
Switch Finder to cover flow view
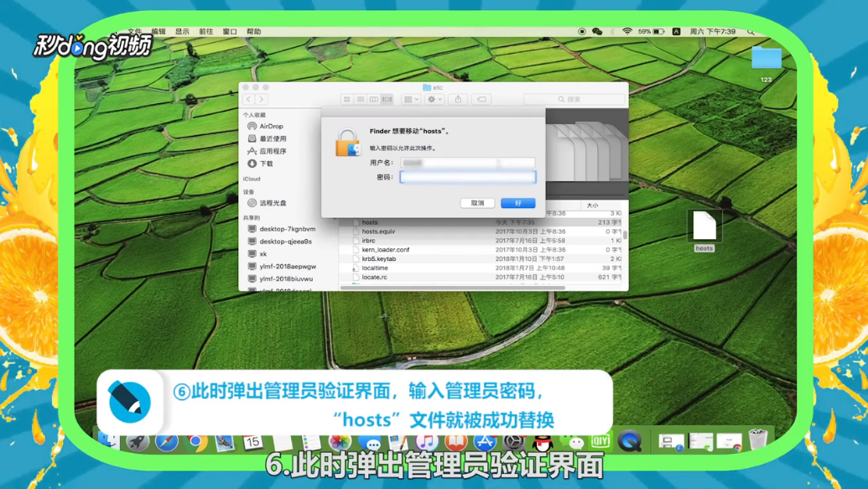tap(387, 99)
